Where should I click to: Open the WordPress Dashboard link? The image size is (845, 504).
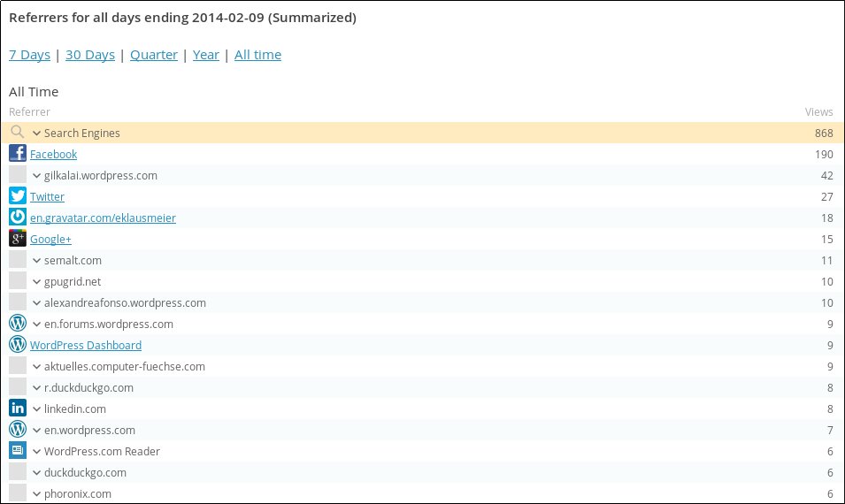(x=86, y=345)
